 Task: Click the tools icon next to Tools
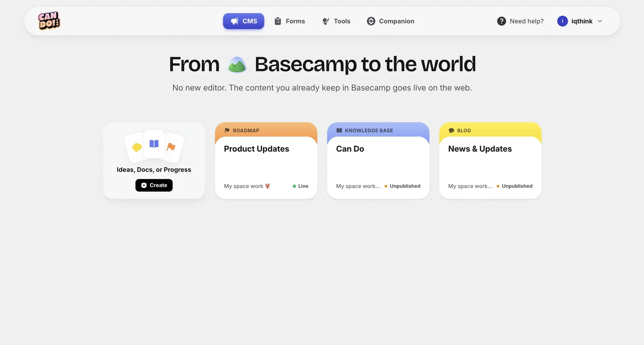[x=326, y=21]
